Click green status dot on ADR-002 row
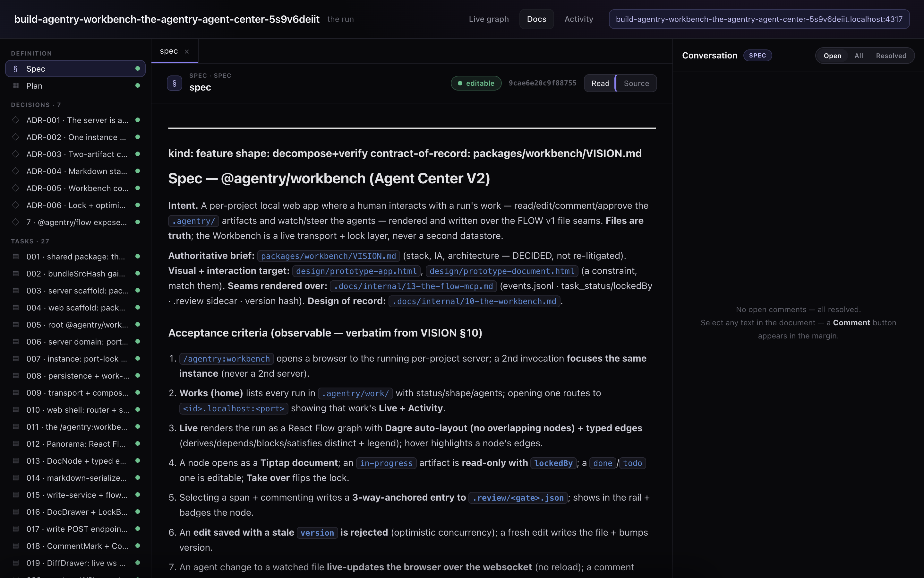This screenshot has width=924, height=578. click(137, 137)
